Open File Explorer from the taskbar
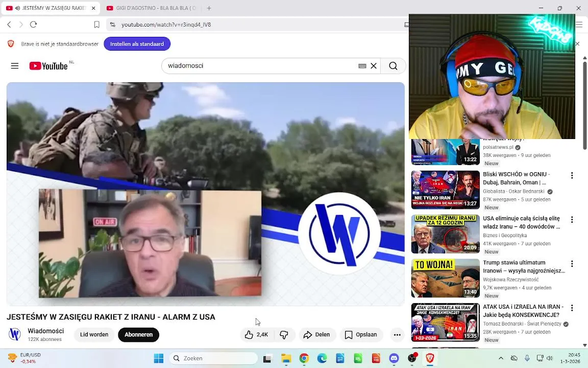Viewport: 588px width, 368px height. point(286,358)
